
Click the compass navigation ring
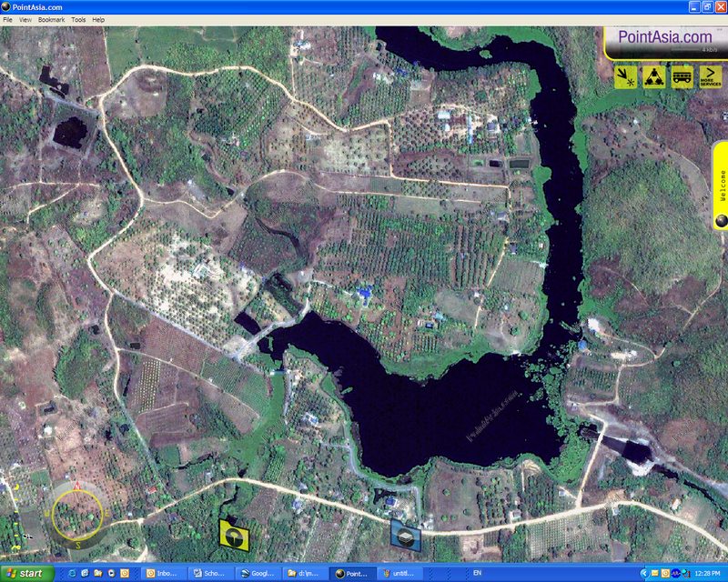click(x=76, y=514)
